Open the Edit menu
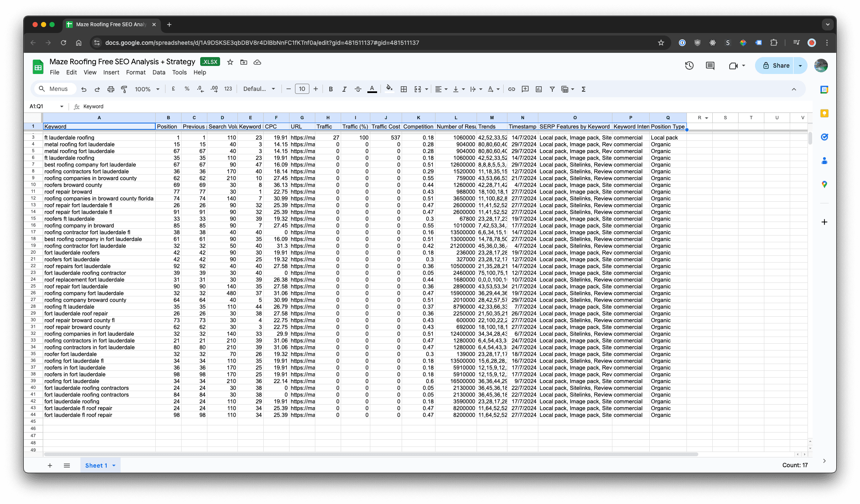 pyautogui.click(x=72, y=72)
